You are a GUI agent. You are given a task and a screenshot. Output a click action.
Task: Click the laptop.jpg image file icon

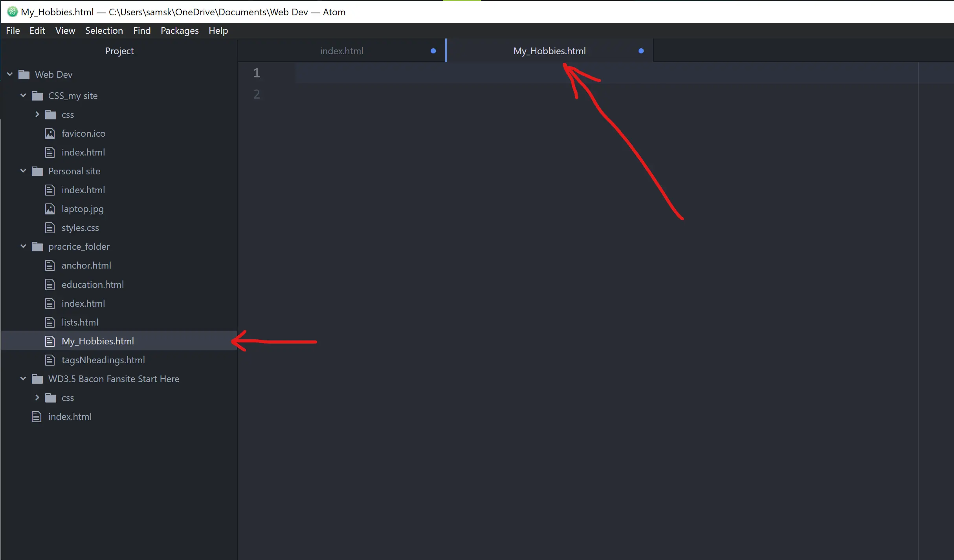[x=50, y=209]
